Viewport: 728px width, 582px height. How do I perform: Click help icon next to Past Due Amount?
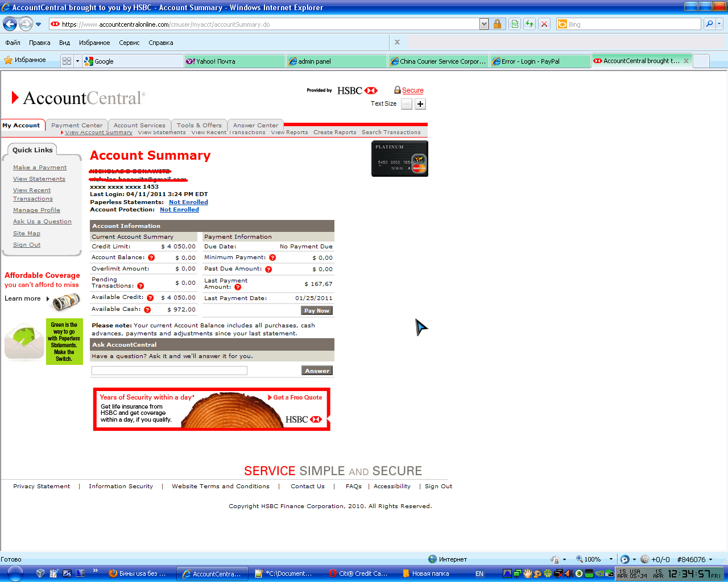[268, 269]
